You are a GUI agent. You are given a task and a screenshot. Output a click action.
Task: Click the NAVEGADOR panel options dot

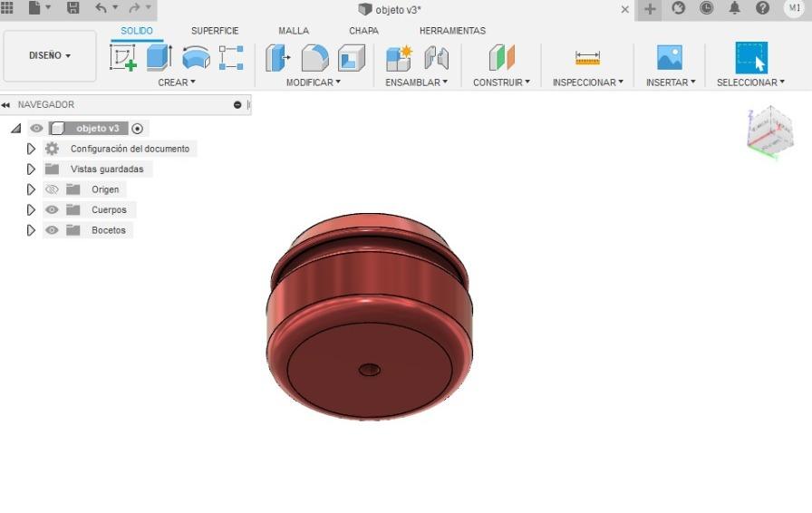coord(237,104)
